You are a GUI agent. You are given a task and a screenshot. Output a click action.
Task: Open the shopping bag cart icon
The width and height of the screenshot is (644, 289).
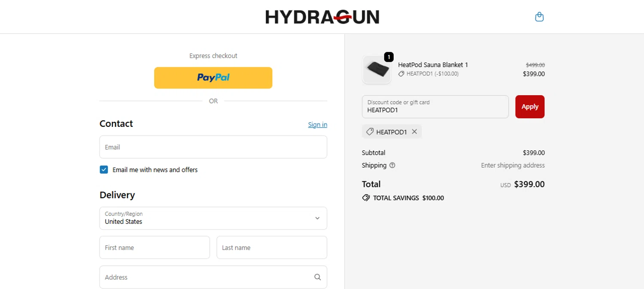[539, 17]
